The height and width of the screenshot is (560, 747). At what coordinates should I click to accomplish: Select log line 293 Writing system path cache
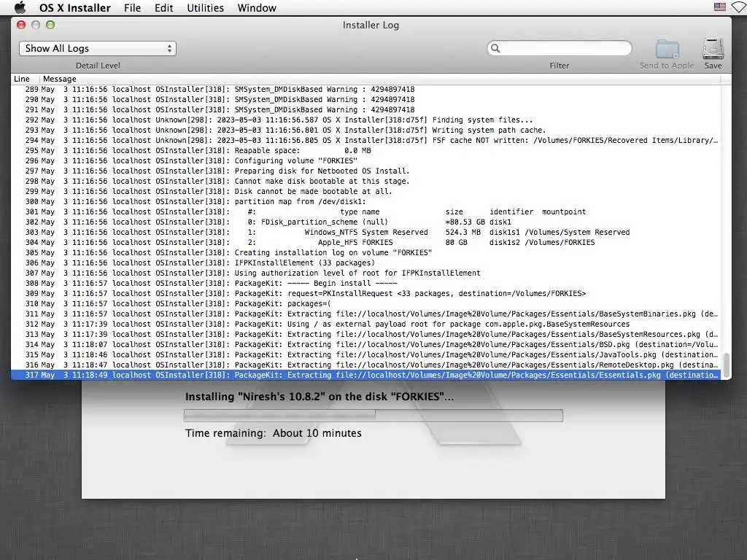coord(366,130)
